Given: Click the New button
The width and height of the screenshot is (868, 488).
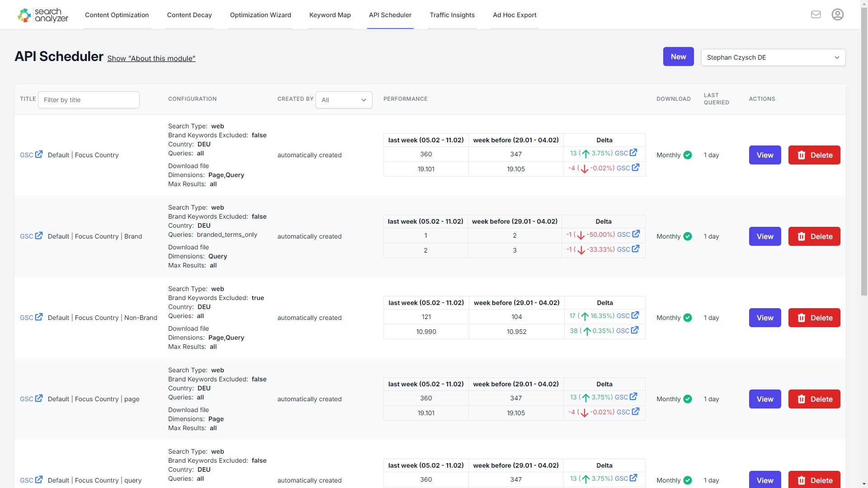Looking at the screenshot, I should [x=678, y=56].
